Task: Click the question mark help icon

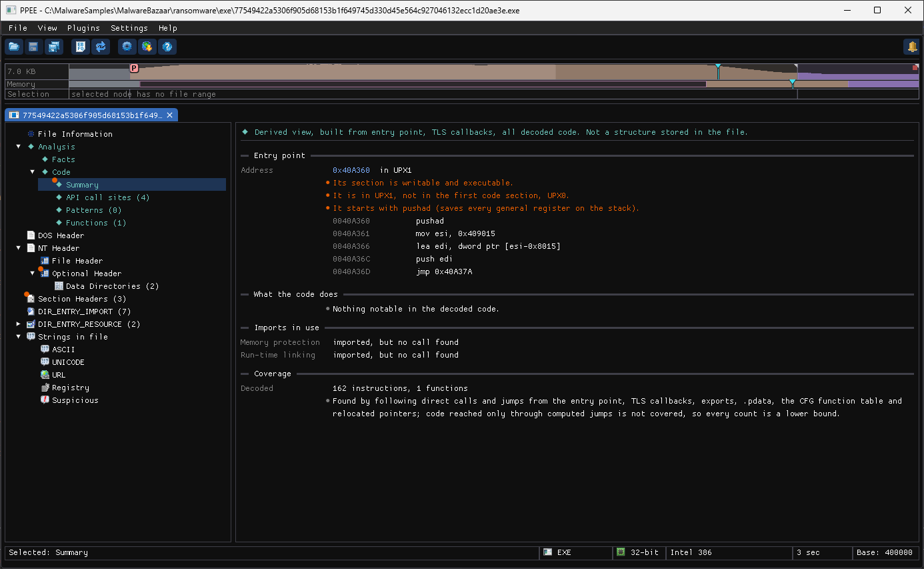Action: [x=167, y=47]
